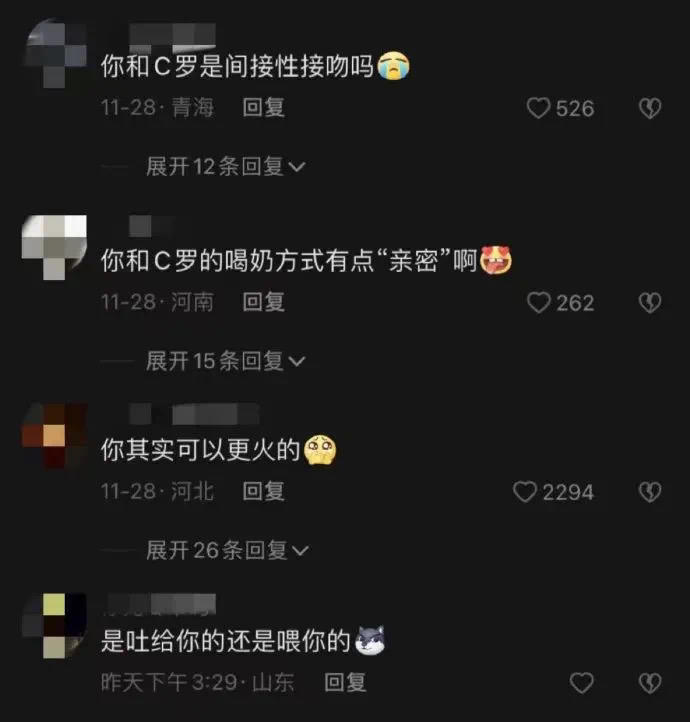This screenshot has height=722, width=690.
Task: Expand the 26 replies thread
Action: (x=227, y=550)
